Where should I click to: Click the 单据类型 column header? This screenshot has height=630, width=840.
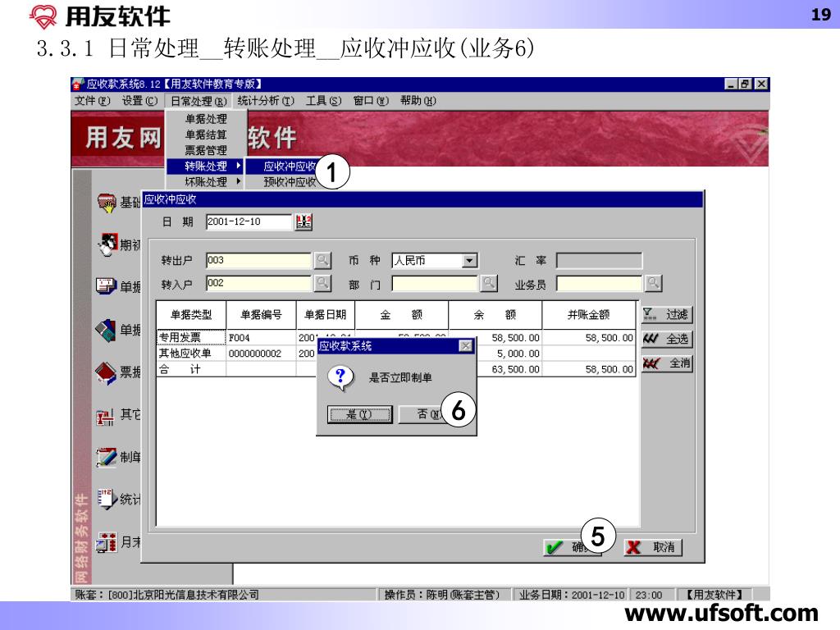point(191,315)
